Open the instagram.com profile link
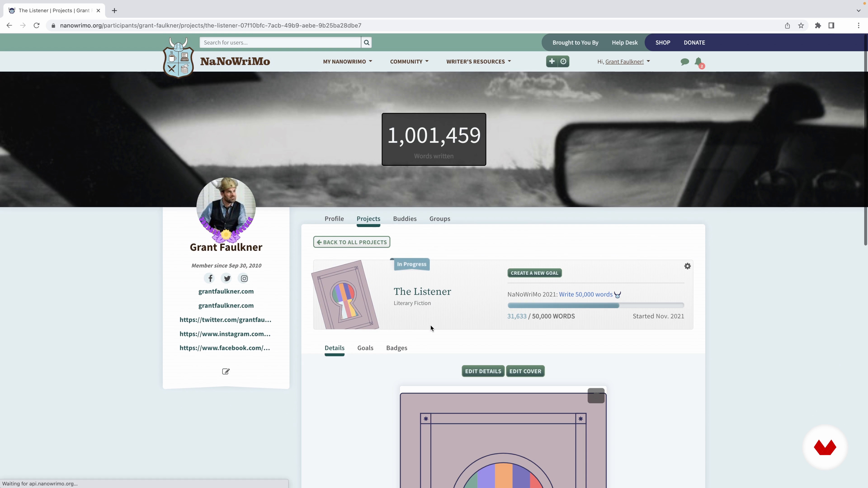The height and width of the screenshot is (488, 868). [225, 334]
